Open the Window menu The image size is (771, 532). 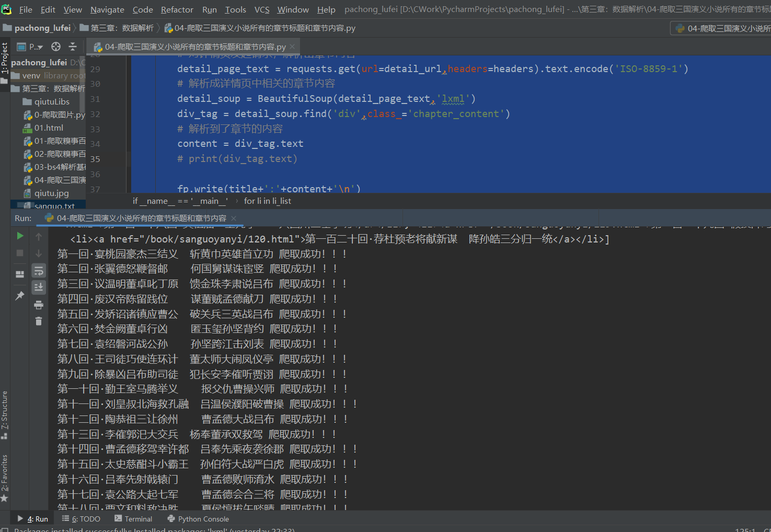click(x=293, y=9)
